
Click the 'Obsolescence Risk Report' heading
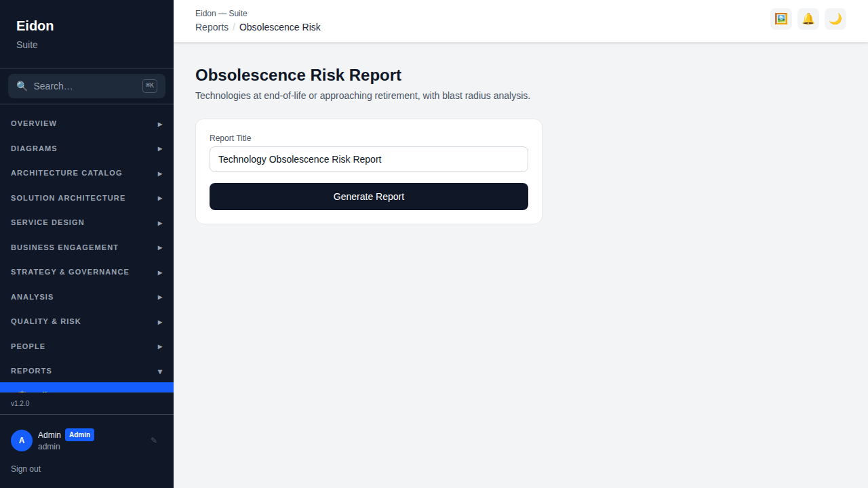tap(298, 75)
